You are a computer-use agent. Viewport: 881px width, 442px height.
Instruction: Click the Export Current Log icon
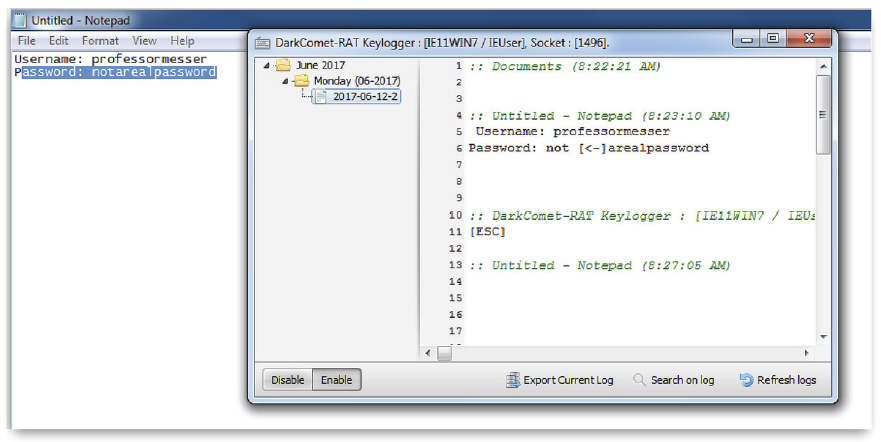pos(512,380)
